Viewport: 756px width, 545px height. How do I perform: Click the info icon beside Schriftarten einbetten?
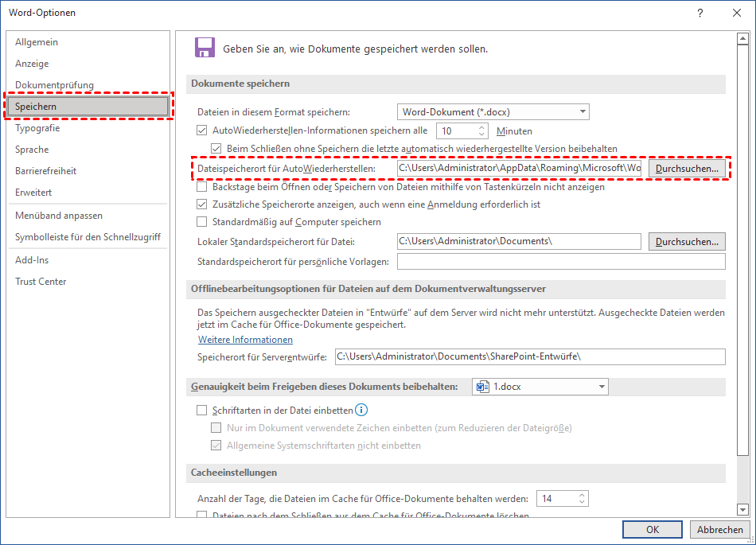(361, 411)
